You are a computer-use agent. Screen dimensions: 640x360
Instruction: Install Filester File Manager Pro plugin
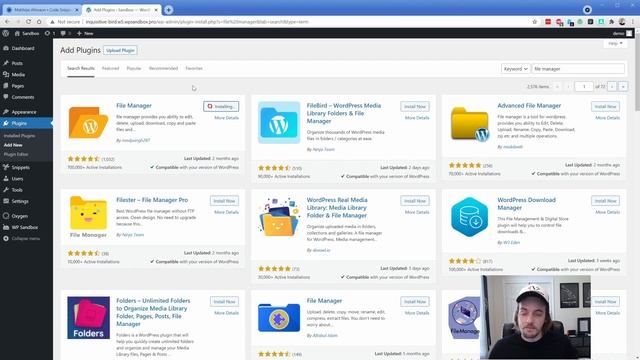tap(224, 201)
